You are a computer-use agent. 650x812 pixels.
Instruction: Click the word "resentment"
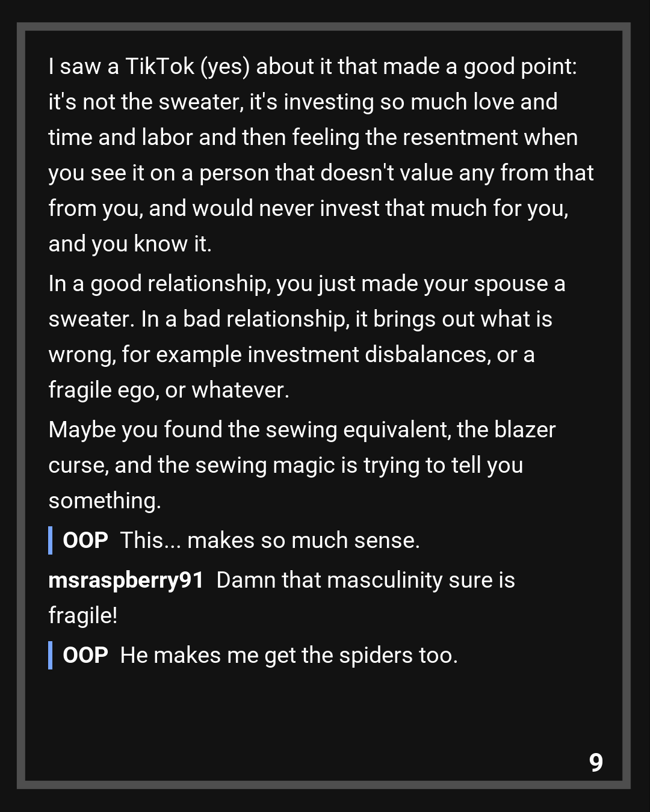click(x=460, y=138)
